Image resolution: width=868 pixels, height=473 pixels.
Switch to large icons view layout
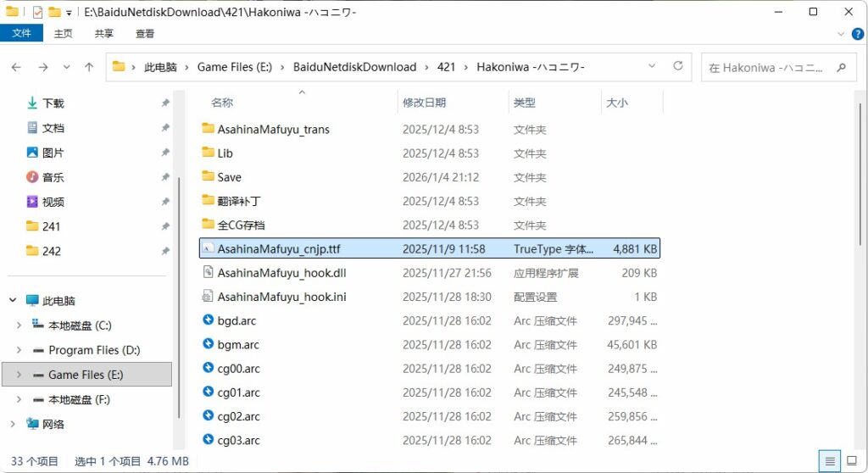click(852, 461)
